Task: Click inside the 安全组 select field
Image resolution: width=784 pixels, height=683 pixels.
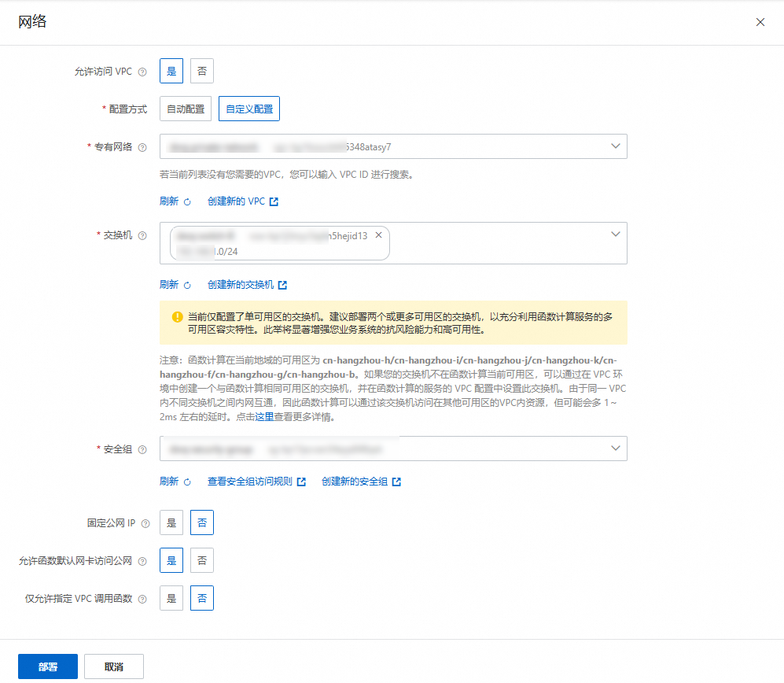Action: [x=393, y=449]
